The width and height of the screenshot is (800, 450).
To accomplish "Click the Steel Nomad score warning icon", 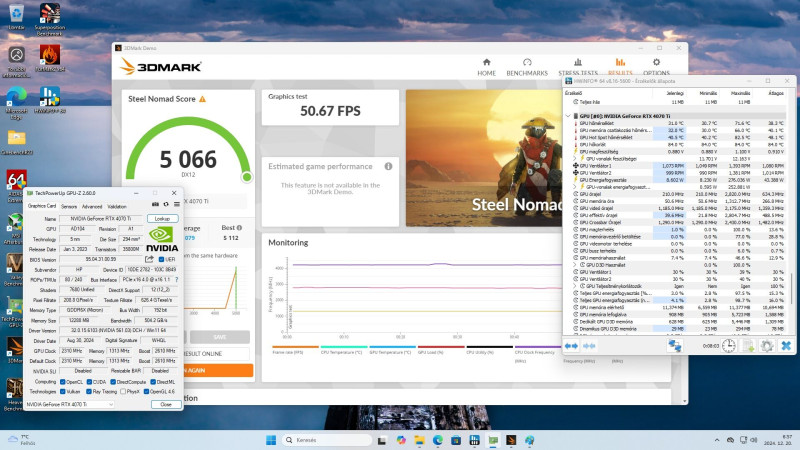I will [203, 99].
